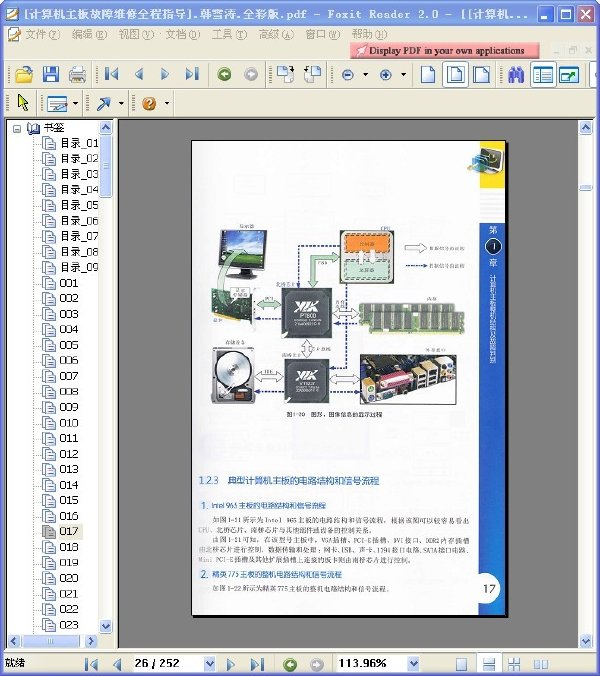Click the Full Screen mode icon
Image resolution: width=600 pixels, height=676 pixels.
tap(569, 75)
